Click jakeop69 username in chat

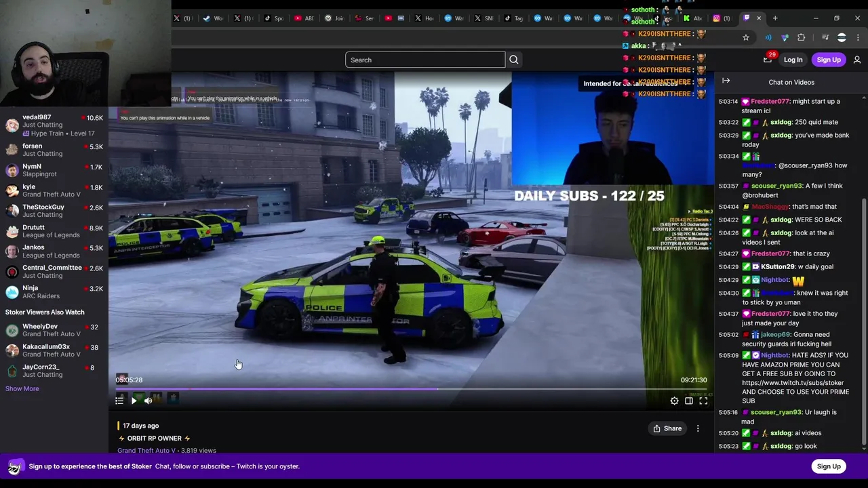click(775, 335)
